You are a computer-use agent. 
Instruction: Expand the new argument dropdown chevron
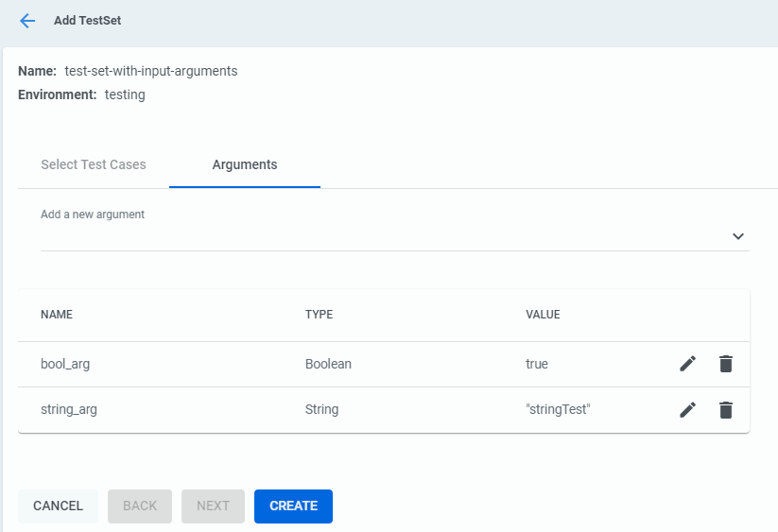click(x=737, y=236)
